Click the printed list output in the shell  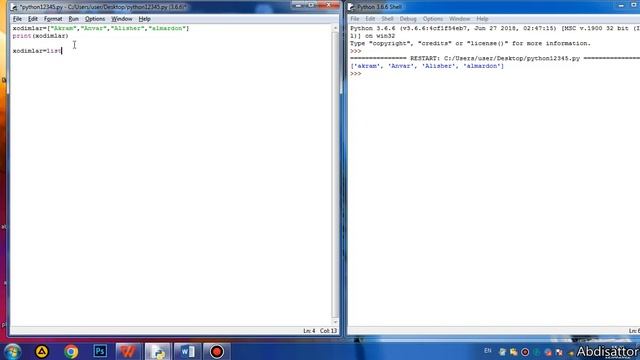pos(427,66)
